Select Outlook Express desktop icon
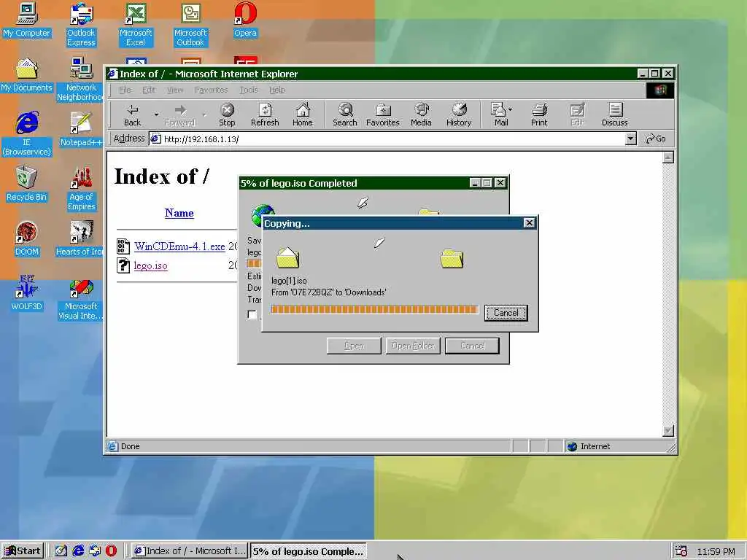 (81, 25)
